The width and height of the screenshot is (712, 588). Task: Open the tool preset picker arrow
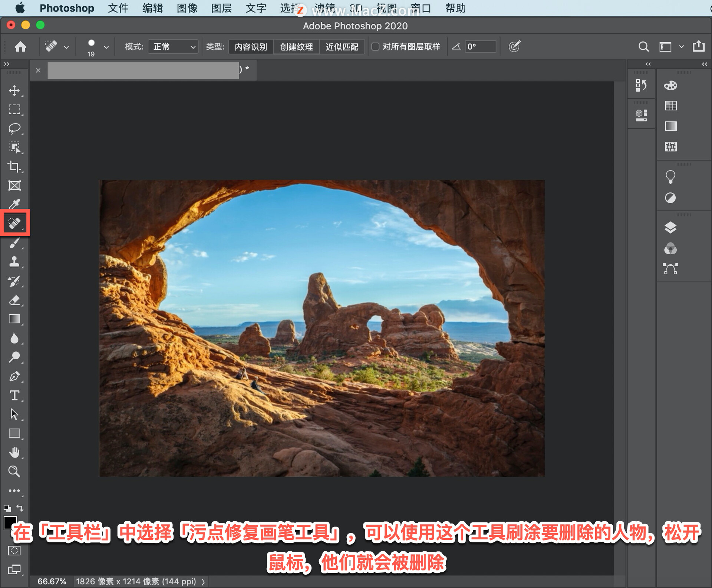pos(66,47)
